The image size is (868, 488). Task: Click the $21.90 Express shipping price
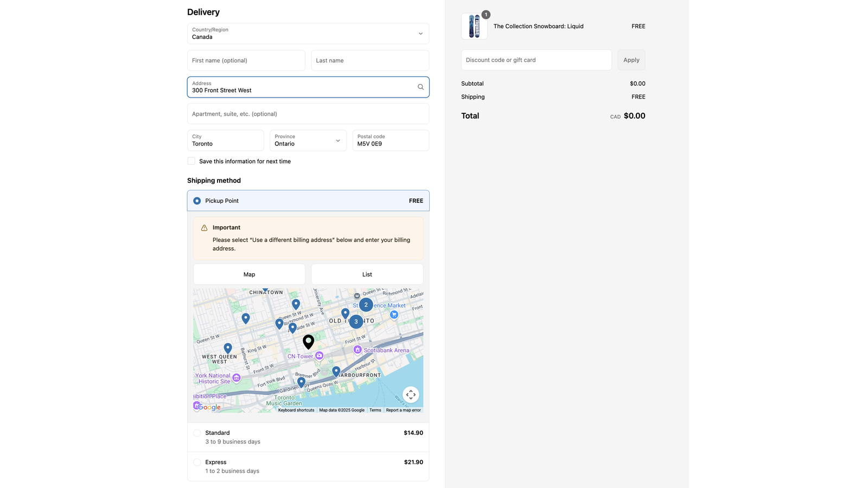click(x=413, y=462)
